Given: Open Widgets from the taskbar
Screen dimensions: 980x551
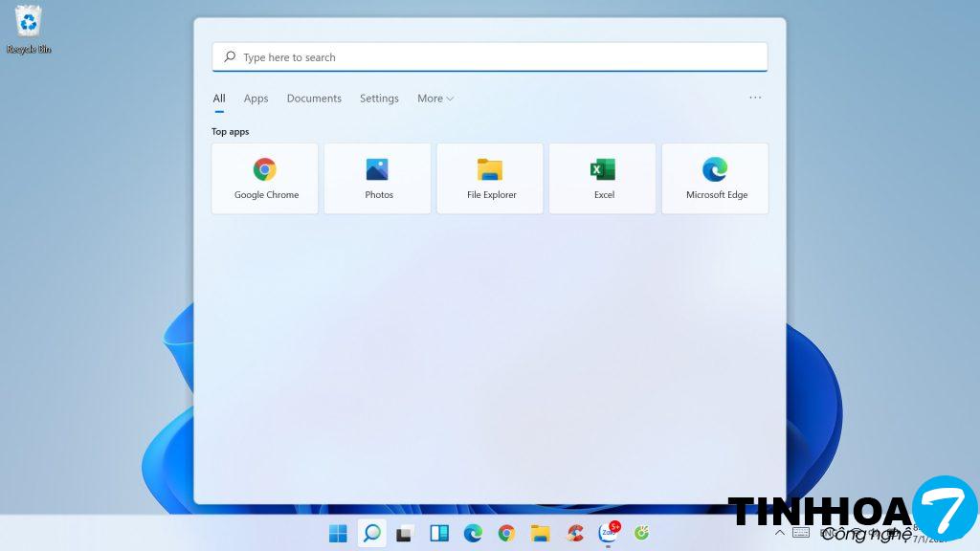Looking at the screenshot, I should tap(439, 533).
